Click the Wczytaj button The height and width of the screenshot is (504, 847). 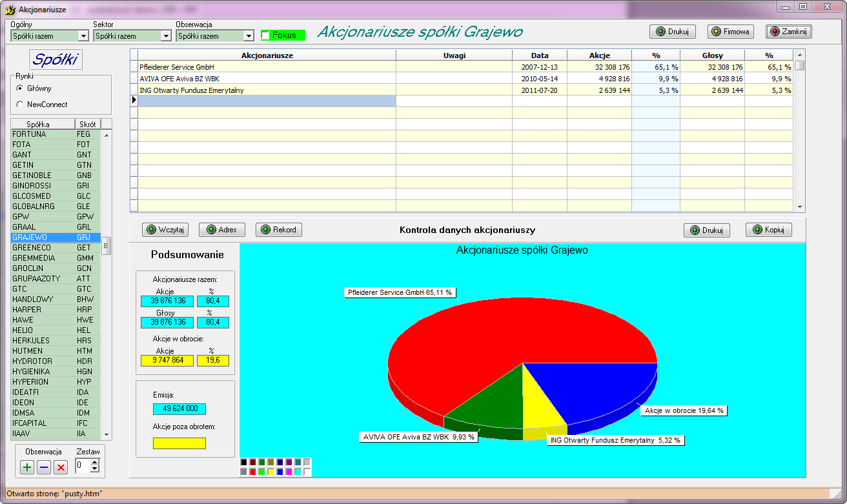[165, 230]
